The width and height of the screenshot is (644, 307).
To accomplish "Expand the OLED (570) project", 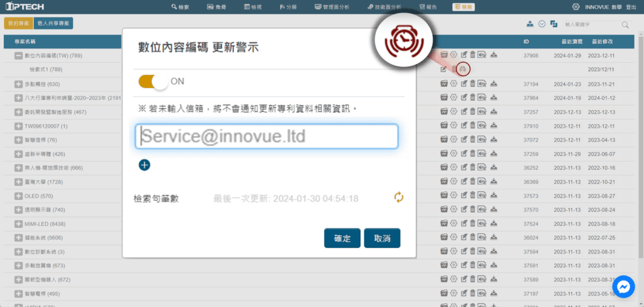I will (18, 196).
